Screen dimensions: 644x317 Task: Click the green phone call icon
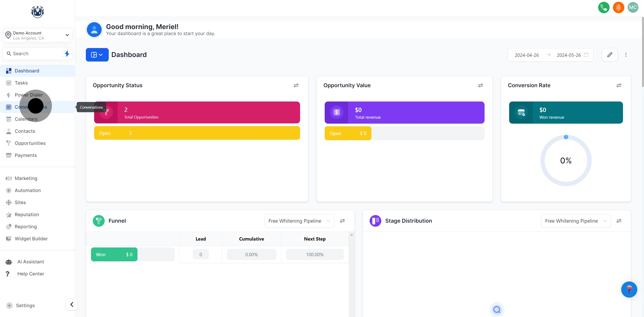[604, 8]
